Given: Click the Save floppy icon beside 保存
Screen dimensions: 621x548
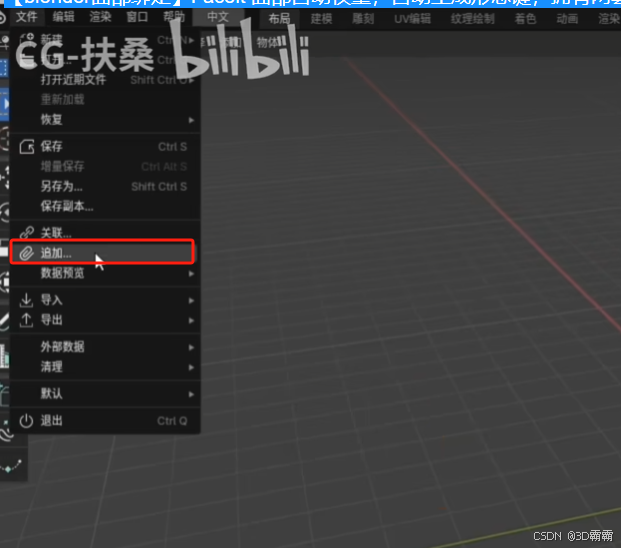Looking at the screenshot, I should tap(27, 147).
